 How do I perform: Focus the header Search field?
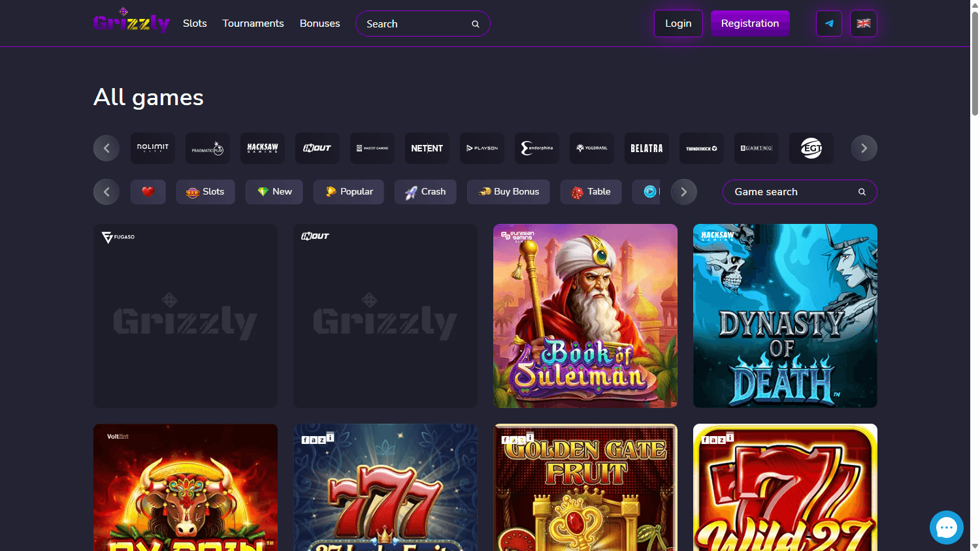423,24
